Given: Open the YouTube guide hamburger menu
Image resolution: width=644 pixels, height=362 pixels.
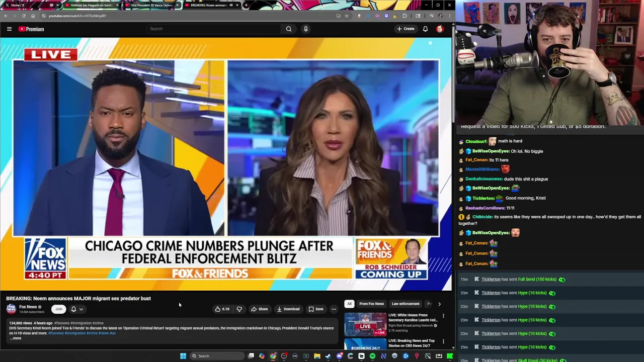Looking at the screenshot, I should [9, 29].
